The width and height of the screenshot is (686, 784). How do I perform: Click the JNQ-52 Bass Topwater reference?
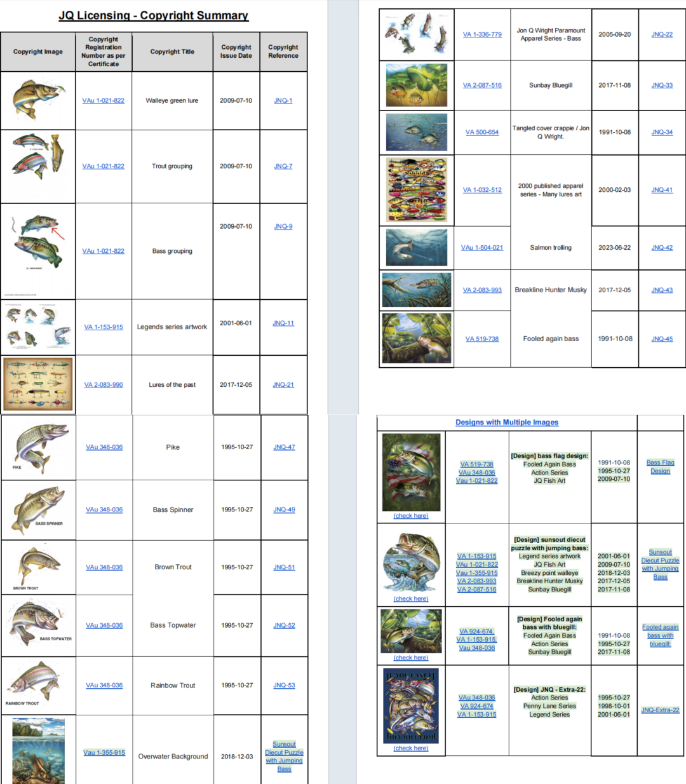pos(284,625)
